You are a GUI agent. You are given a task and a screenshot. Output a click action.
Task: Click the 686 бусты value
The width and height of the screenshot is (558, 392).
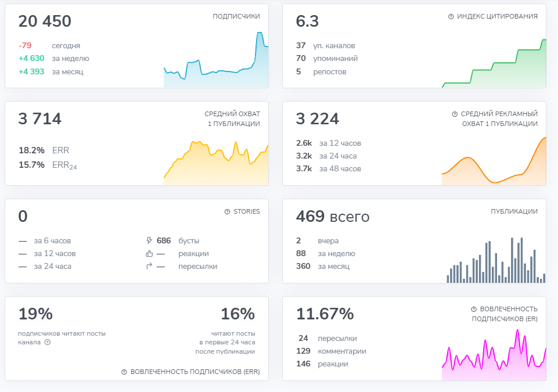(164, 240)
